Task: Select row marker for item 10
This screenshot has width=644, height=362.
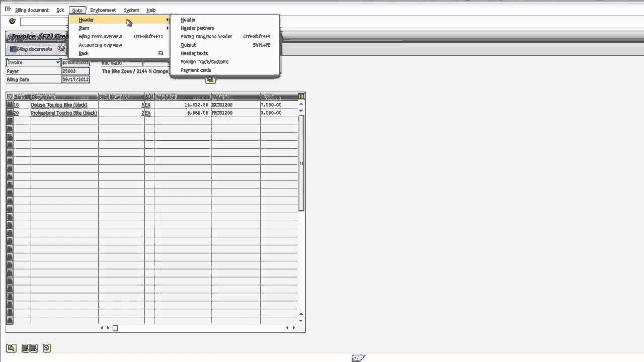Action: pos(9,105)
